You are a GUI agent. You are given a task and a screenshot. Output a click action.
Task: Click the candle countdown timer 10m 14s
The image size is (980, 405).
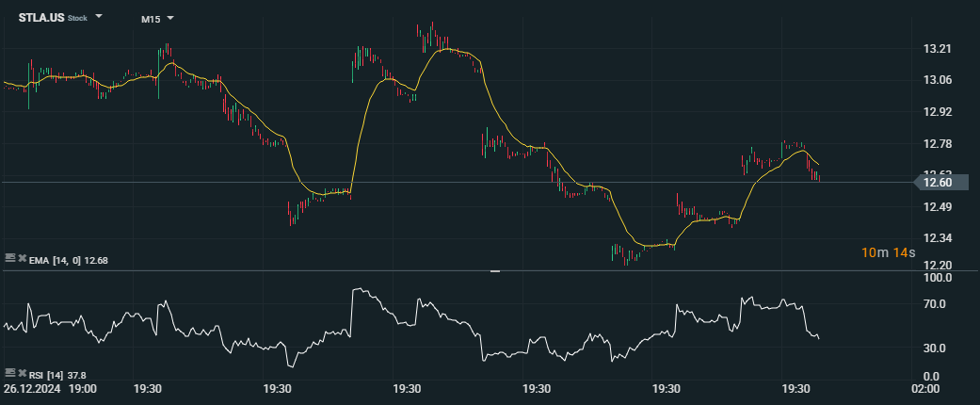click(887, 252)
